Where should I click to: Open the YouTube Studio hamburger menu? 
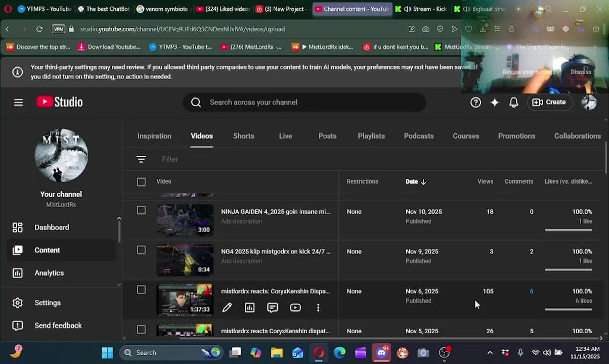coord(19,102)
